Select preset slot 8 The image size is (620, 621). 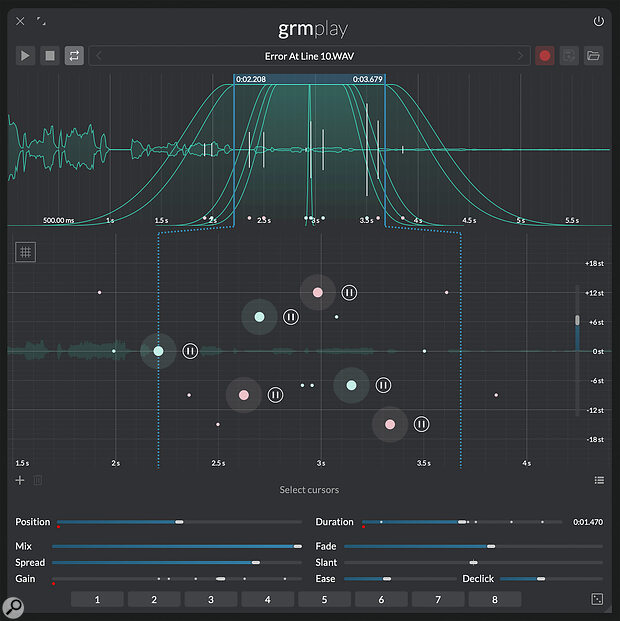pyautogui.click(x=495, y=599)
